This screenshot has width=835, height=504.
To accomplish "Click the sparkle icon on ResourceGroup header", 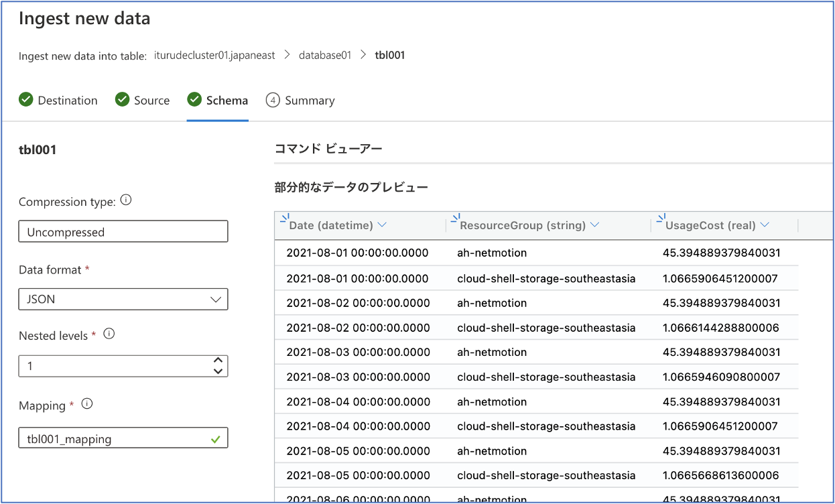I will (x=455, y=218).
